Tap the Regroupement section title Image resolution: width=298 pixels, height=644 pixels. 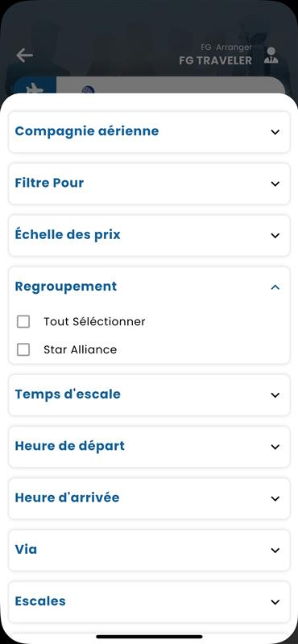(66, 287)
